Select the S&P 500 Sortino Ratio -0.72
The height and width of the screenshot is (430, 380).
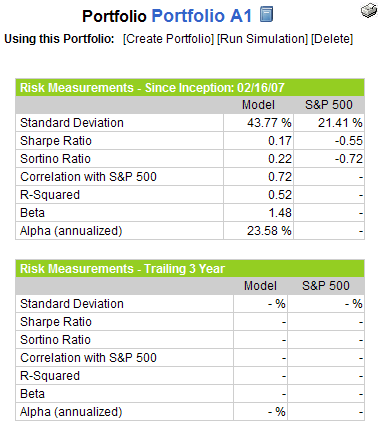point(349,159)
